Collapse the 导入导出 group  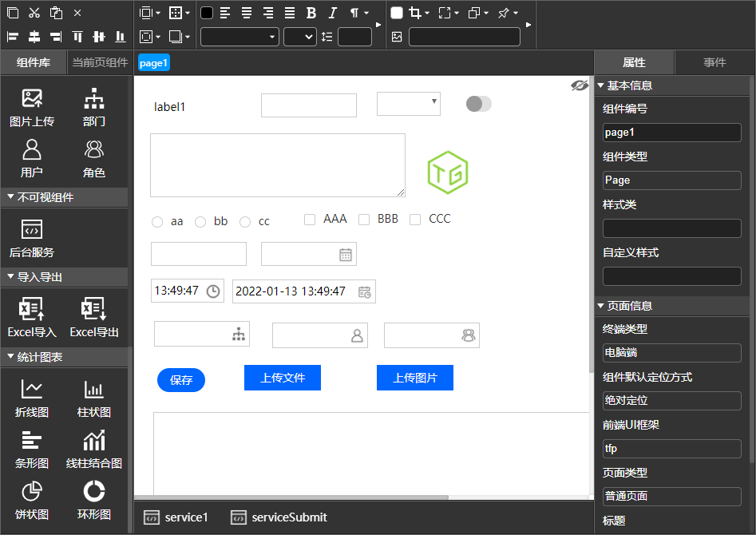pyautogui.click(x=10, y=277)
